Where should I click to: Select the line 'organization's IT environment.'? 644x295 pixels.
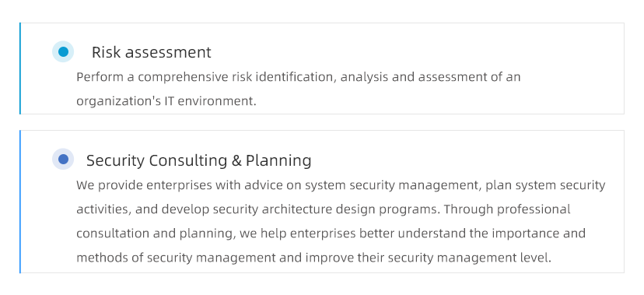tap(166, 101)
